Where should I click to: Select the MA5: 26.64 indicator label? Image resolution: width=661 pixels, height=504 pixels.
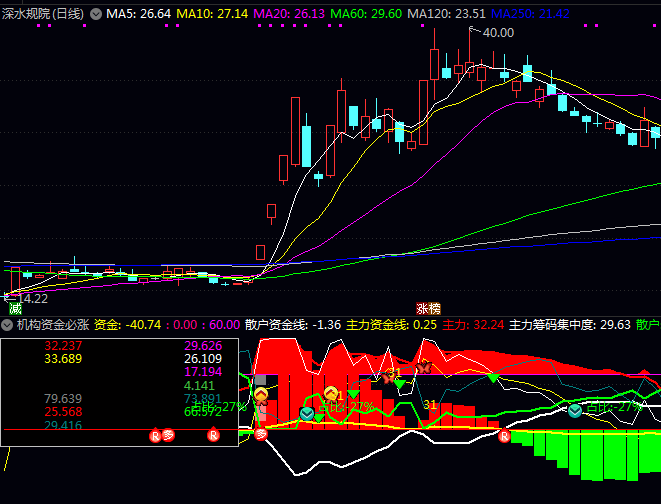(138, 14)
